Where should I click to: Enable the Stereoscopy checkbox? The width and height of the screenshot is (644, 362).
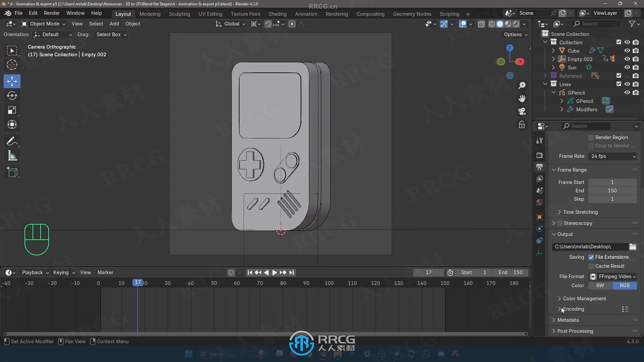560,223
